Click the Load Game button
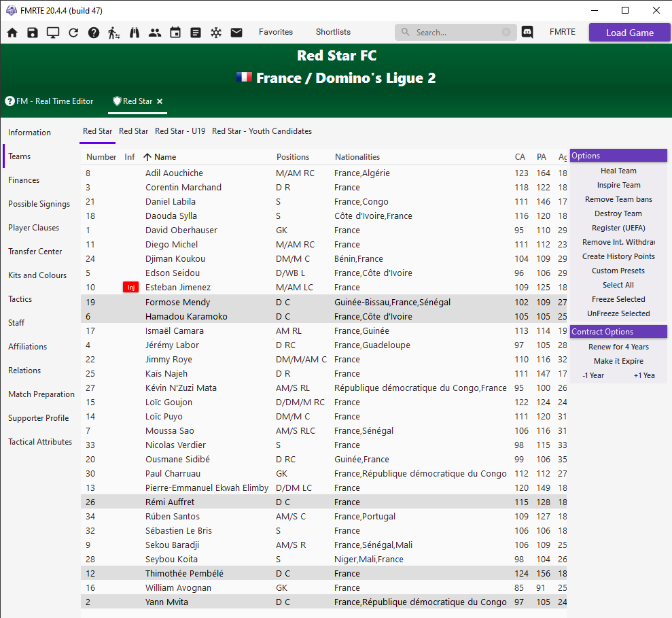The image size is (672, 618). click(x=630, y=33)
